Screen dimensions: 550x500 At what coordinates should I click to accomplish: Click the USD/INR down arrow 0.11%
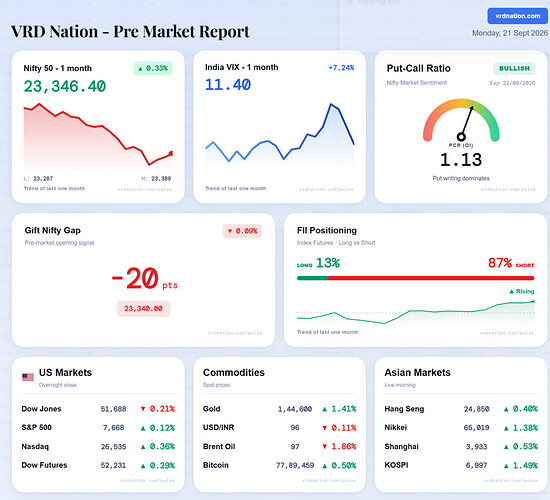point(339,428)
